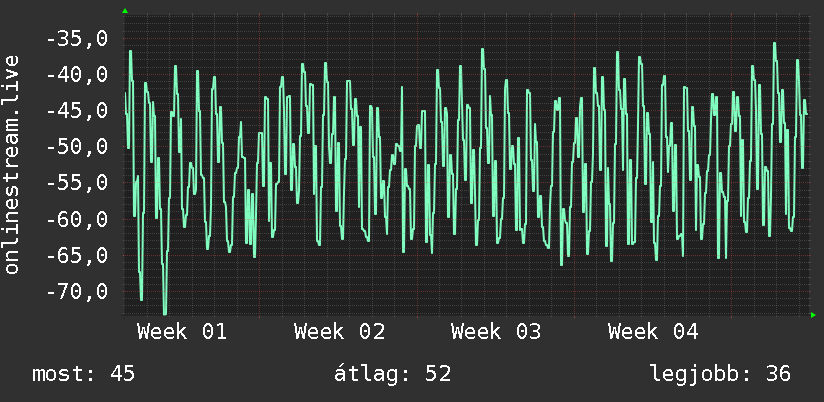Viewport: 824px width, 402px height.
Task: Click the -60,0 y-axis value
Action: [x=77, y=219]
